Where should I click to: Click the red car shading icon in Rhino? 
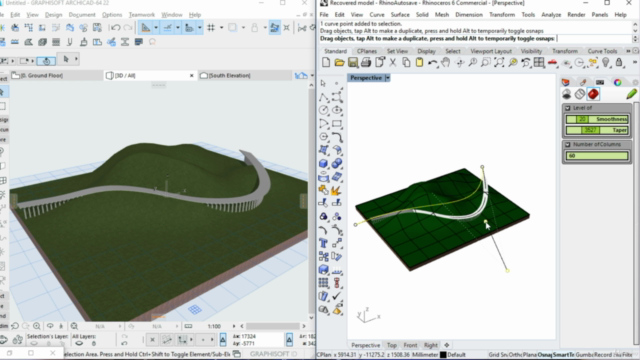click(x=552, y=62)
